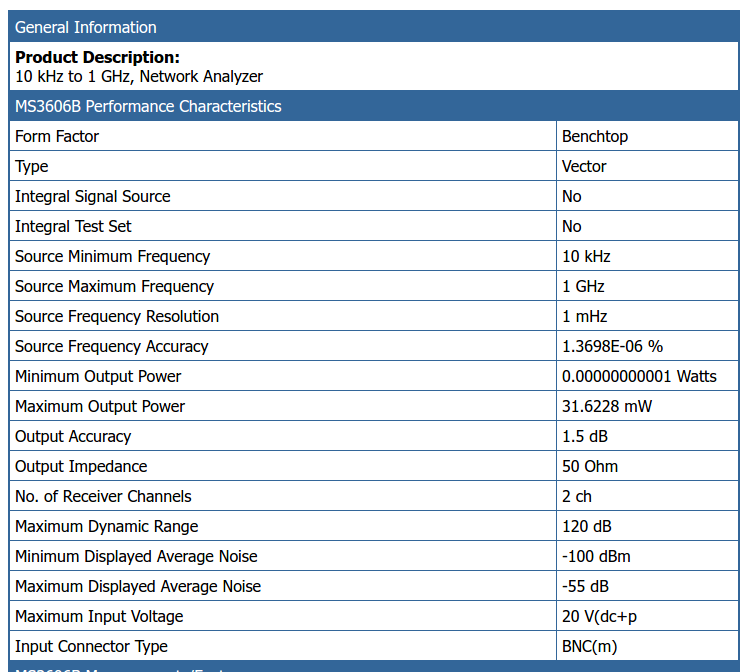Click the -55 dB value
746x672 pixels.
tap(585, 586)
